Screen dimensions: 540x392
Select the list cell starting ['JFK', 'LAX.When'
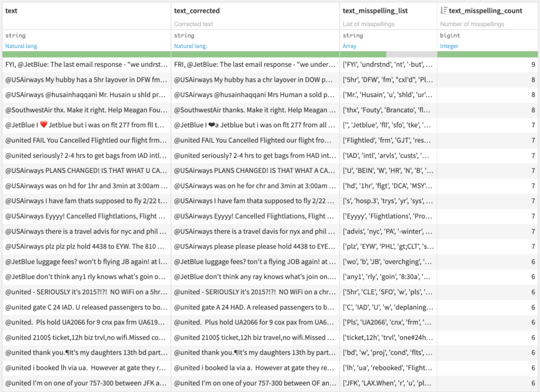[x=388, y=383]
